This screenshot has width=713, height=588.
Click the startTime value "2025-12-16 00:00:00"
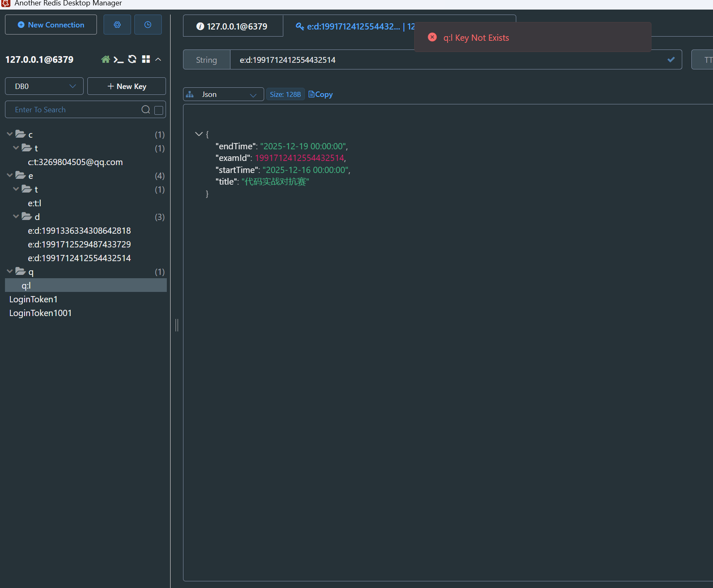click(305, 170)
